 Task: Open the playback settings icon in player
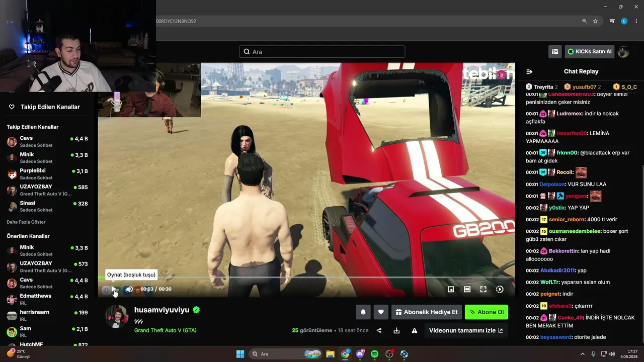(x=500, y=289)
